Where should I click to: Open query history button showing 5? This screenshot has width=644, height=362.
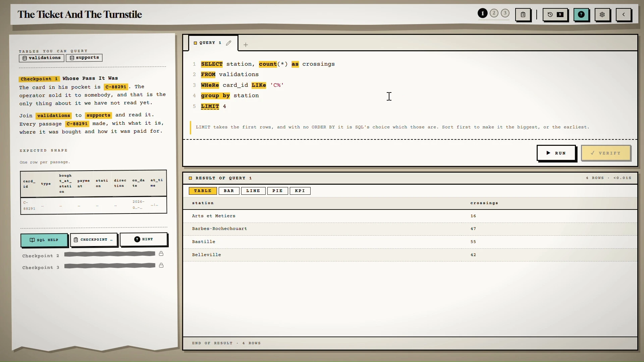pos(555,15)
